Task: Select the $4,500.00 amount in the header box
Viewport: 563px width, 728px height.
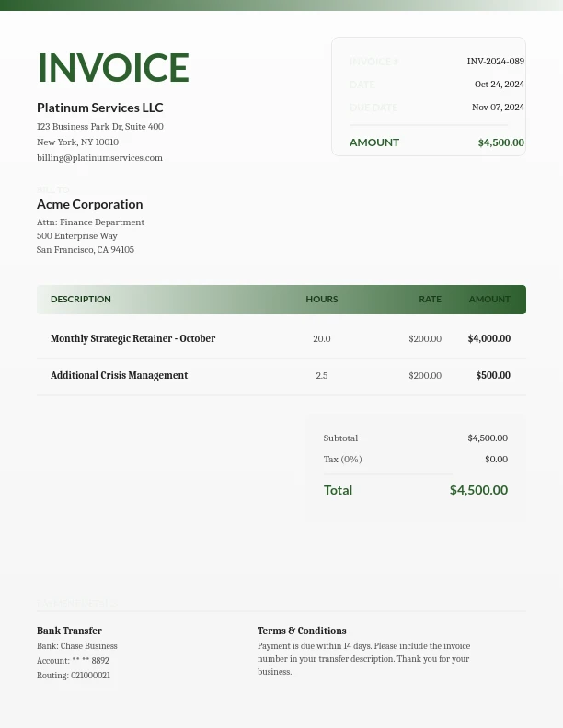Action: pos(500,142)
